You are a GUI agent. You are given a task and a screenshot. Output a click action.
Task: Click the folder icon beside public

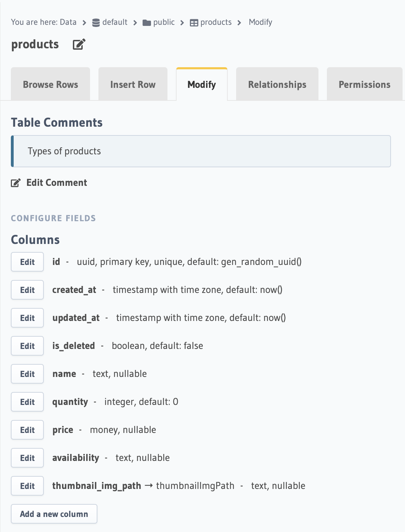tap(147, 23)
